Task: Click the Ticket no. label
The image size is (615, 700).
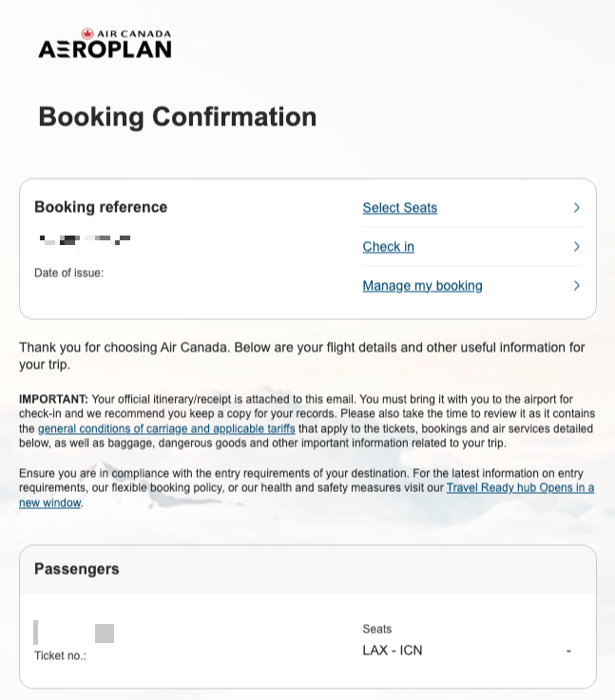Action: tap(60, 655)
